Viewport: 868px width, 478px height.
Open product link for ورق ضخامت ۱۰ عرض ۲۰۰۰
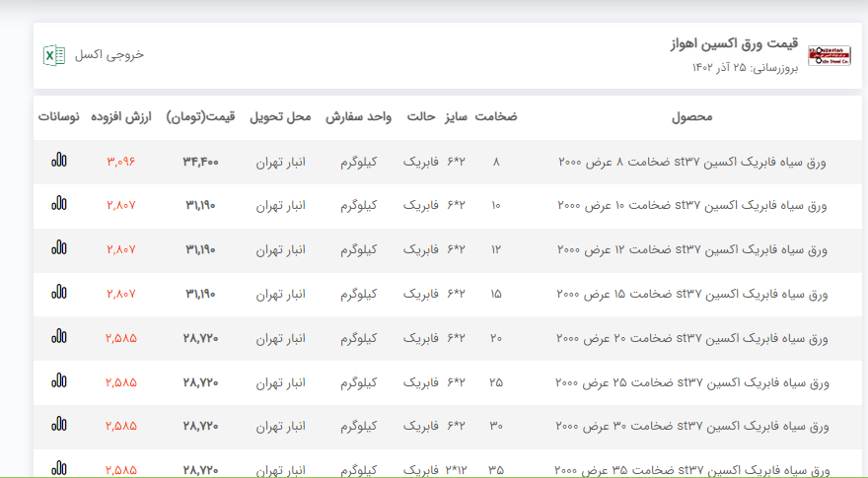tap(692, 206)
